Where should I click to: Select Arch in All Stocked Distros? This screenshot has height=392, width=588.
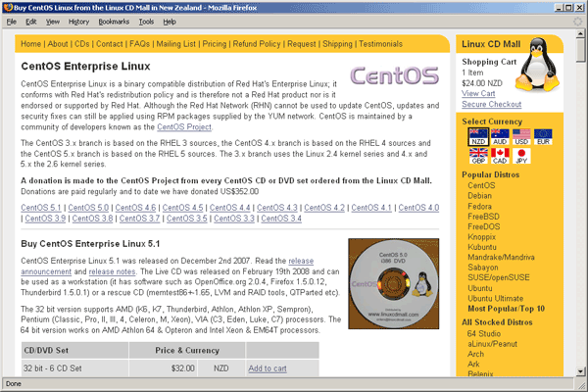475,354
